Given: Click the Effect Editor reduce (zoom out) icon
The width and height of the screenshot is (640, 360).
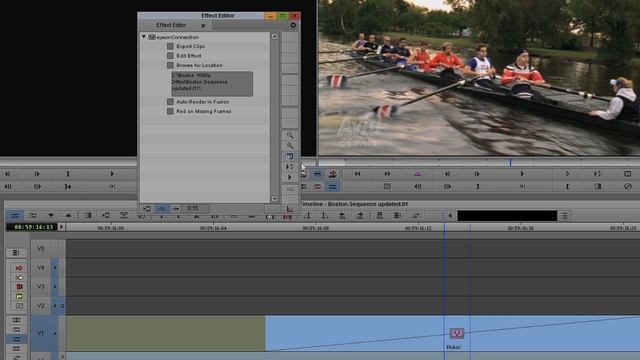Looking at the screenshot, I should (290, 135).
